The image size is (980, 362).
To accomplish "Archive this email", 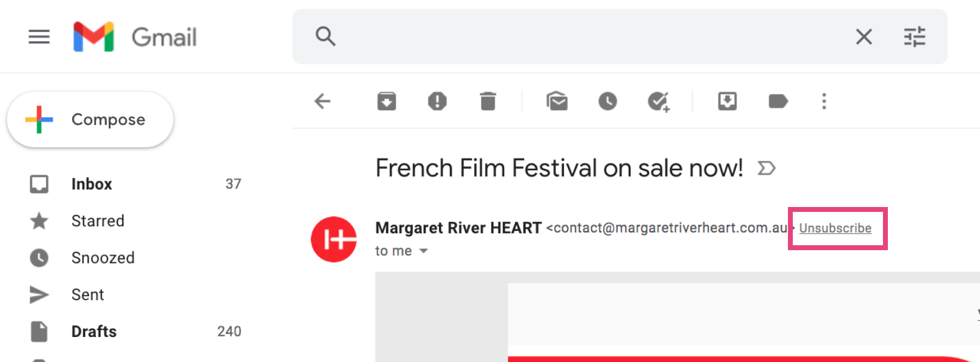I will (387, 102).
